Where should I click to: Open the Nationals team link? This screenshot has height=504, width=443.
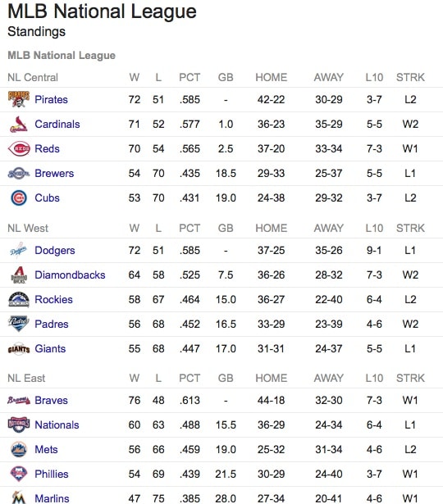57,425
